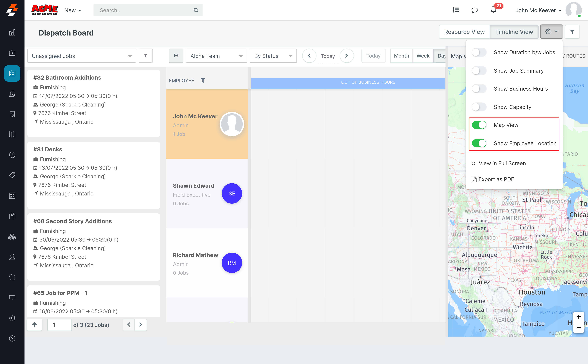588x364 pixels.
Task: Go to next page of jobs
Action: click(141, 325)
